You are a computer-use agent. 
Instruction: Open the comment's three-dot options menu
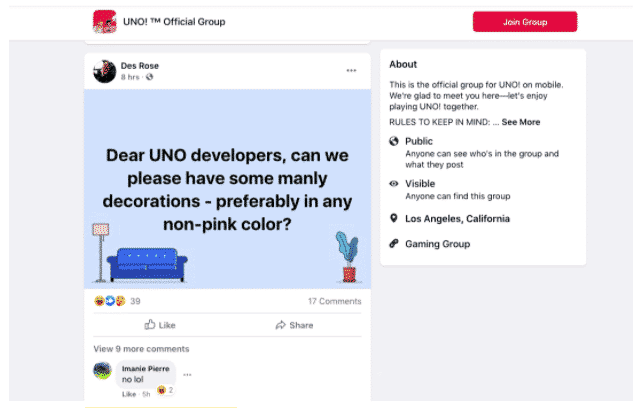187,375
